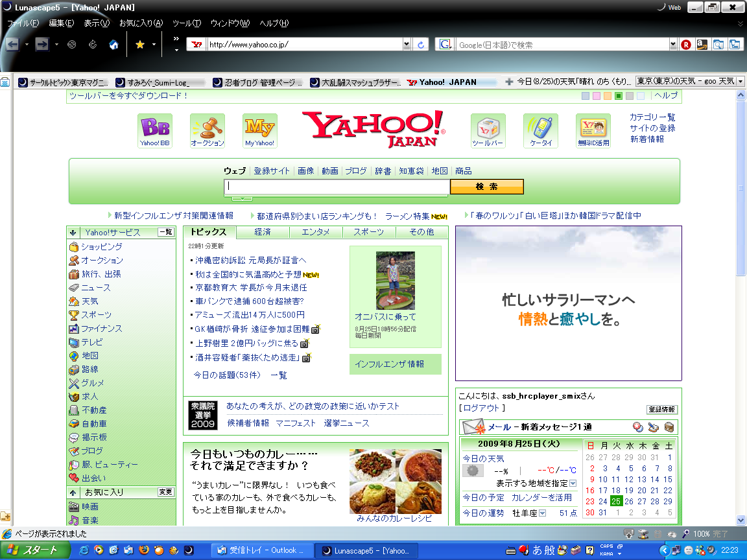Open the mobile (ケータイ) icon
Viewport: 747px width, 560px height.
tap(541, 130)
